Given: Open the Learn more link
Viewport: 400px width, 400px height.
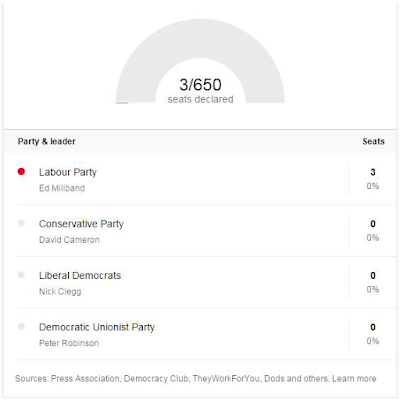Looking at the screenshot, I should [354, 379].
